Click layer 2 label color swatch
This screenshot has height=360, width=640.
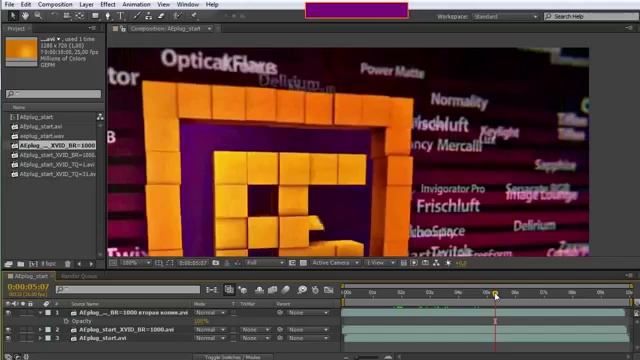pos(48,329)
